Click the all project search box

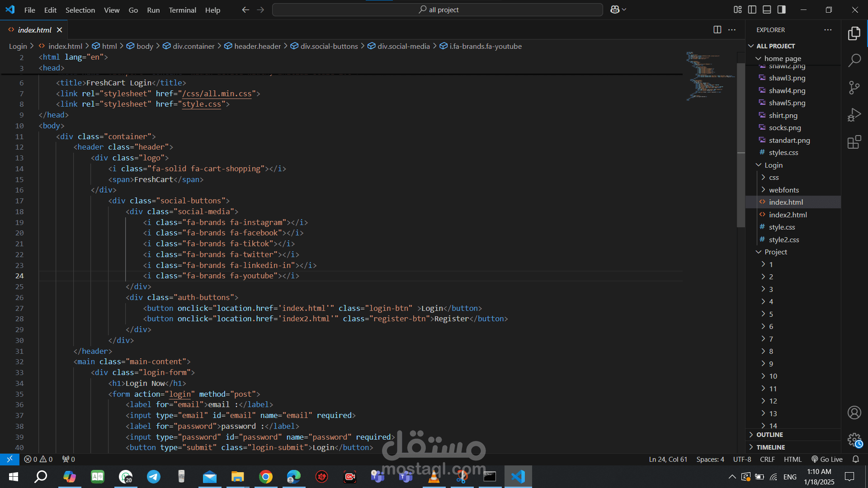click(437, 10)
